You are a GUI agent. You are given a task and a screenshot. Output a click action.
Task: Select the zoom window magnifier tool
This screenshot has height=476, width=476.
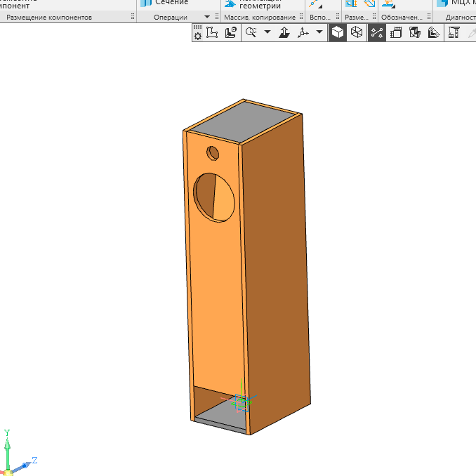pyautogui.click(x=251, y=32)
